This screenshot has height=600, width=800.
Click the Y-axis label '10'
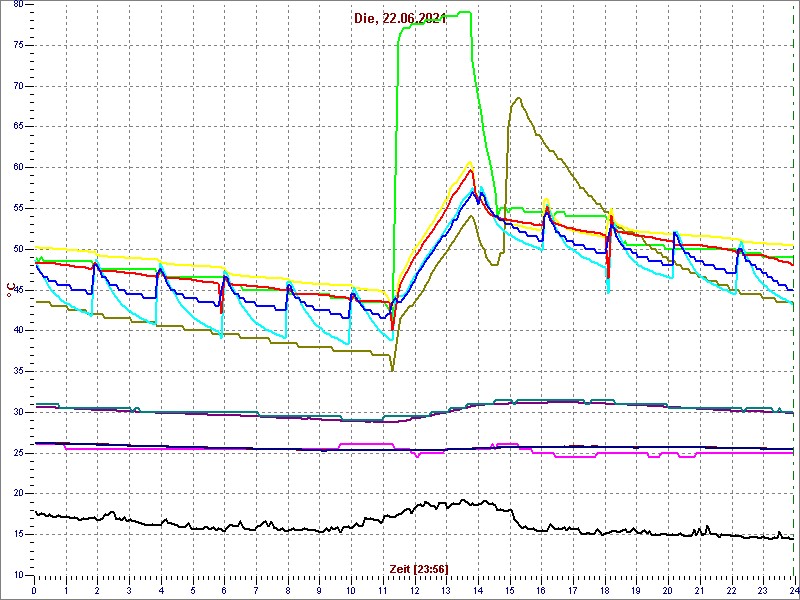(x=17, y=576)
